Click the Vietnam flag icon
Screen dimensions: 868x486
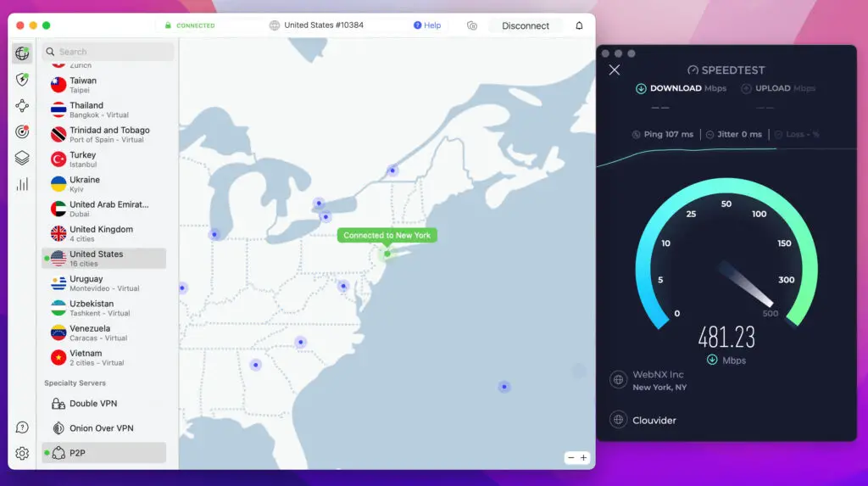coord(58,357)
